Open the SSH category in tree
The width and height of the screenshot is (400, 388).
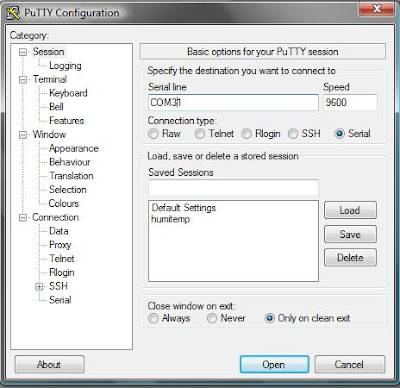(58, 286)
